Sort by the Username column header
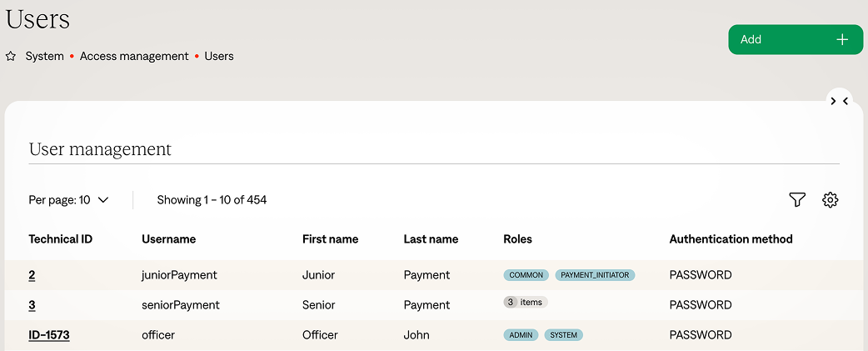This screenshot has height=351, width=868. pos(168,239)
